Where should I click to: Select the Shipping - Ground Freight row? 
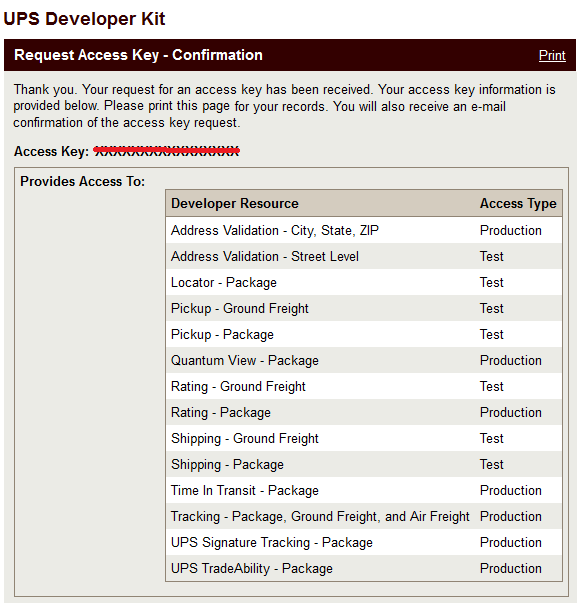tap(364, 438)
